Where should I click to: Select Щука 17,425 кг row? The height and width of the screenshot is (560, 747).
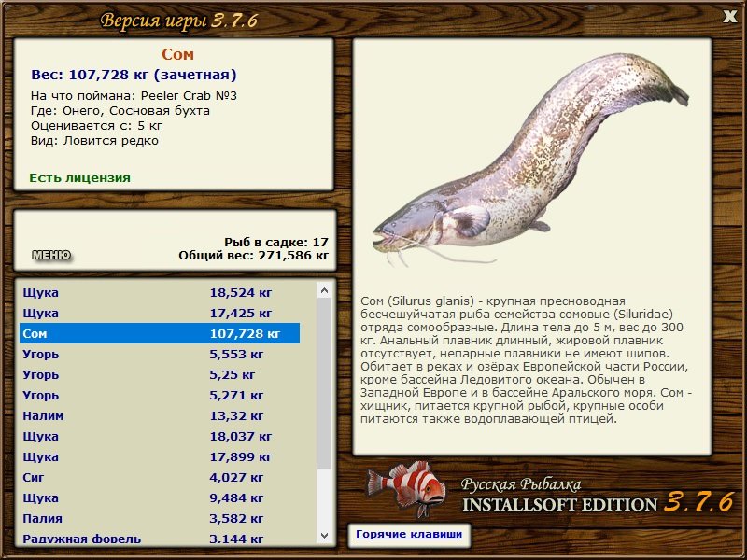click(x=160, y=313)
